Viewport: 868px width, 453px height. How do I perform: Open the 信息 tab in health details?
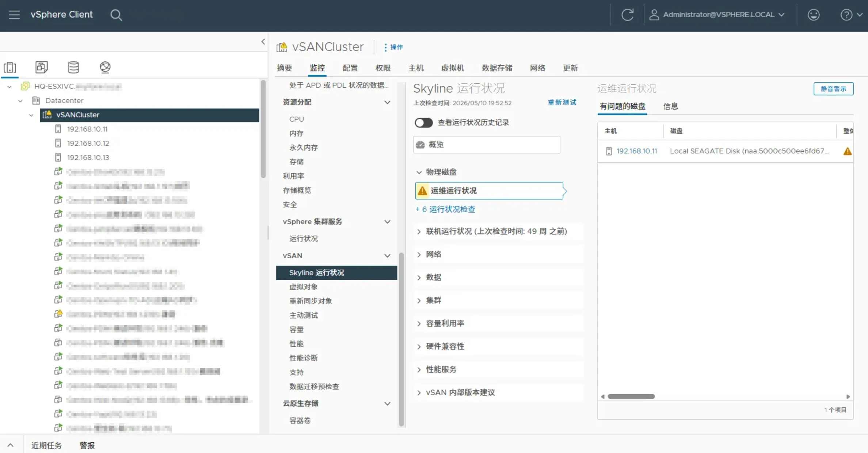671,106
